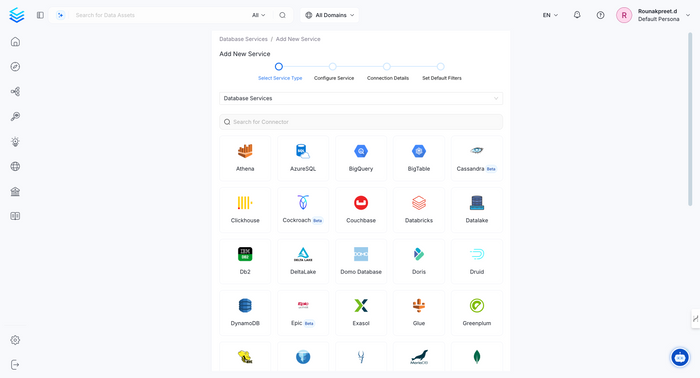Open the home page from sidebar
The width and height of the screenshot is (700, 378).
15,42
